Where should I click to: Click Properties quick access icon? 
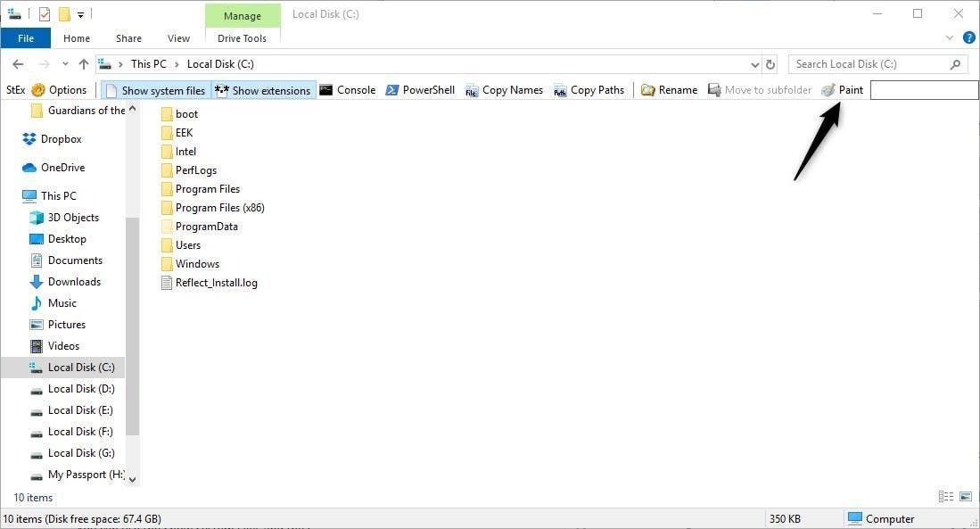(x=45, y=13)
